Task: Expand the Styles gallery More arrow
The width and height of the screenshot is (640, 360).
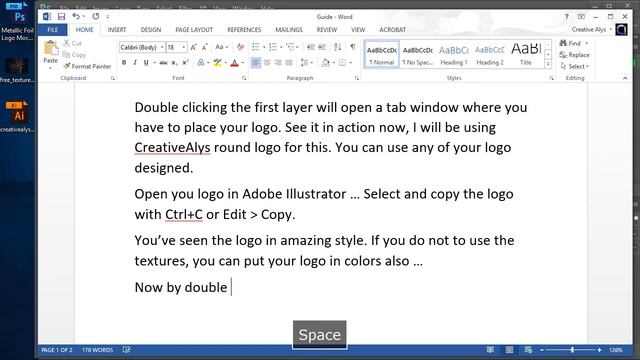Action: (548, 64)
